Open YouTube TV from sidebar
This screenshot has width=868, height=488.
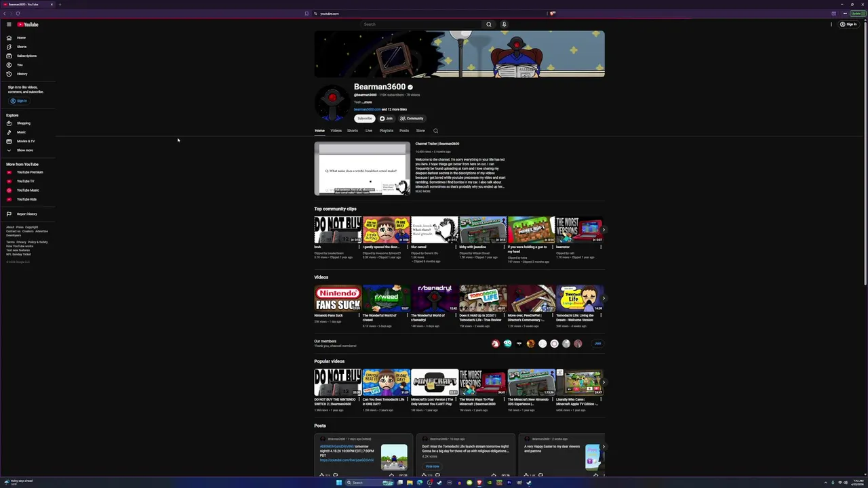click(25, 181)
